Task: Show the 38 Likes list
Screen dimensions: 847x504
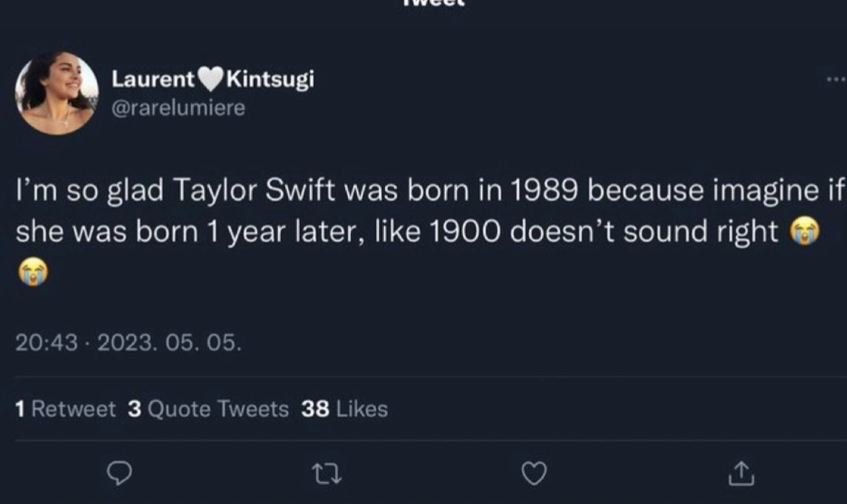Action: coord(344,409)
